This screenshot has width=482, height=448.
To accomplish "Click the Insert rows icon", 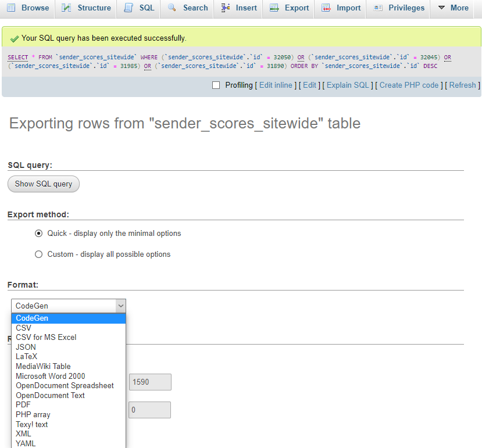I will [226, 8].
